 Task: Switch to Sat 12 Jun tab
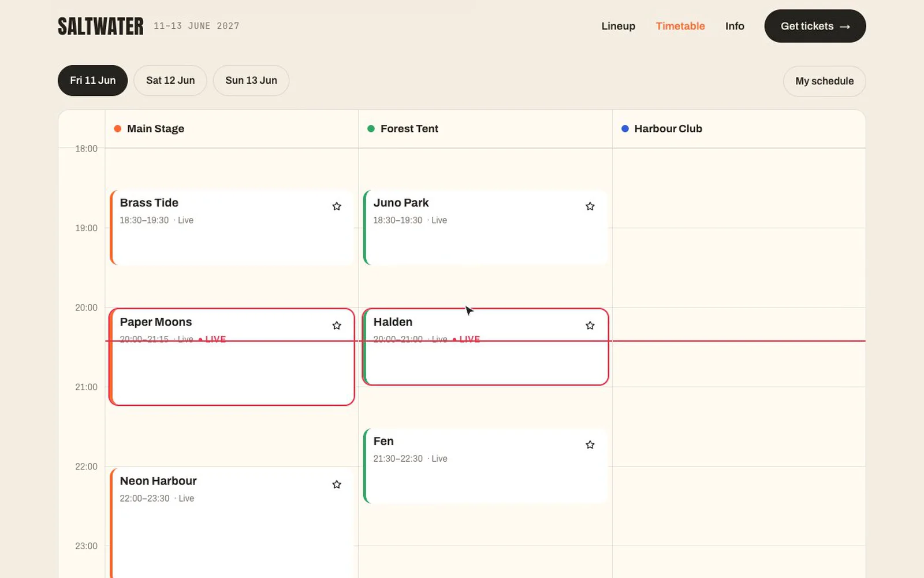coord(170,80)
